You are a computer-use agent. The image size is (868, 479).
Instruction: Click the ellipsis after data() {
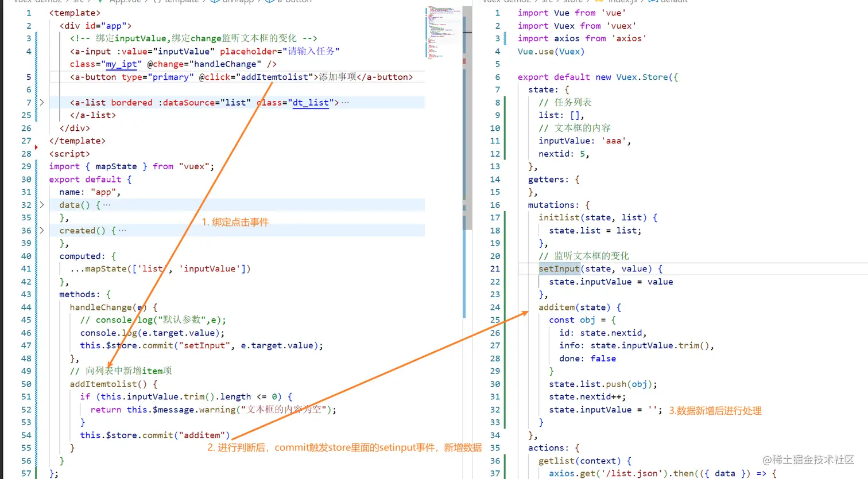(x=107, y=205)
